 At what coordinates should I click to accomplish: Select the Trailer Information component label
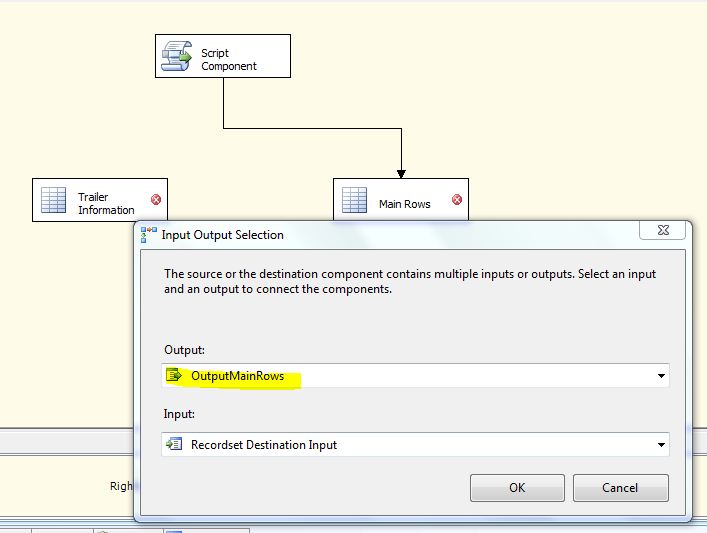click(x=106, y=204)
